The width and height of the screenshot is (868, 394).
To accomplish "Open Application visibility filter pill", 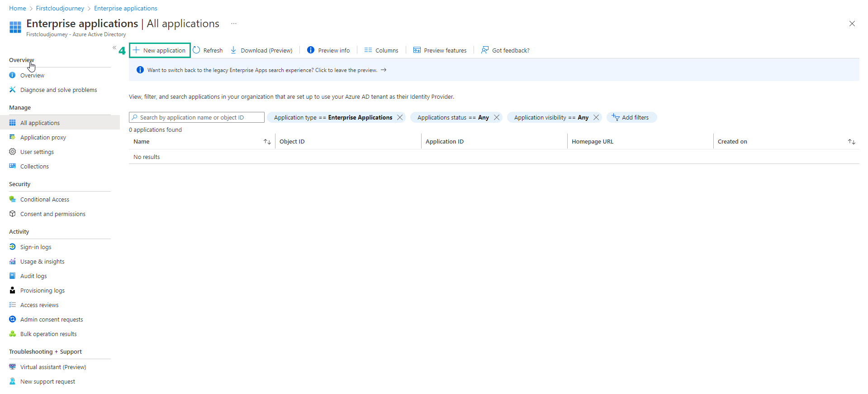I will coord(551,117).
